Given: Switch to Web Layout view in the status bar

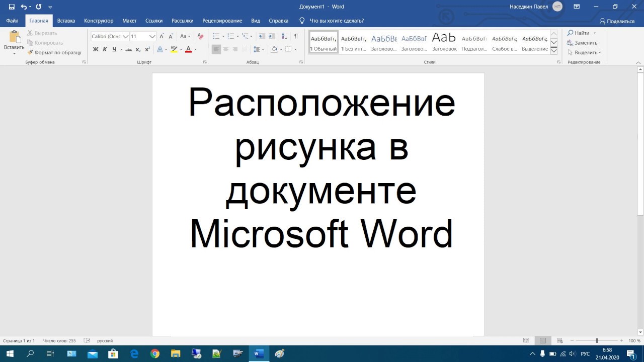Looking at the screenshot, I should pyautogui.click(x=559, y=340).
